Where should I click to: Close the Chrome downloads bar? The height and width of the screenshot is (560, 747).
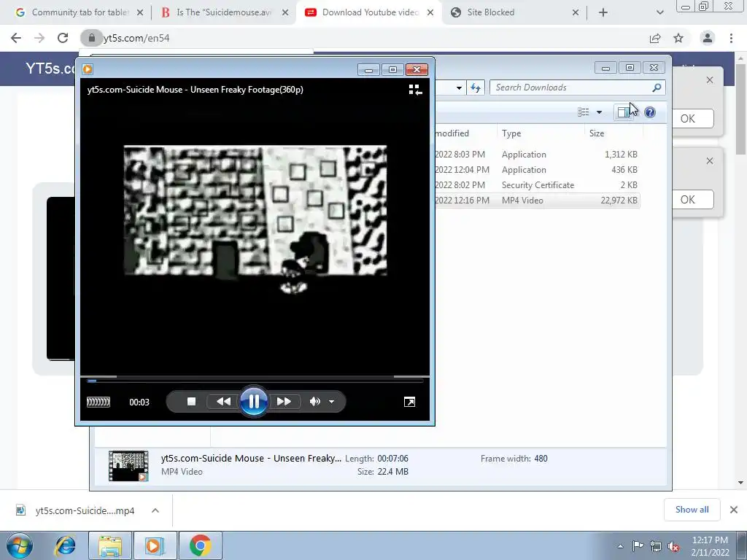coord(734,510)
